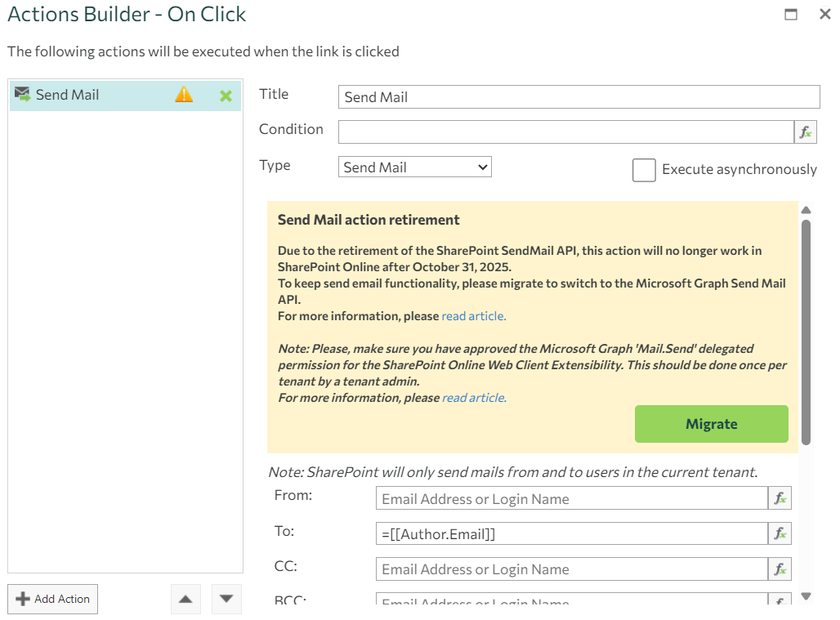Screen dimensions: 840x620
Task: Click the scrollbar down arrow in settings panel
Action: point(806,595)
